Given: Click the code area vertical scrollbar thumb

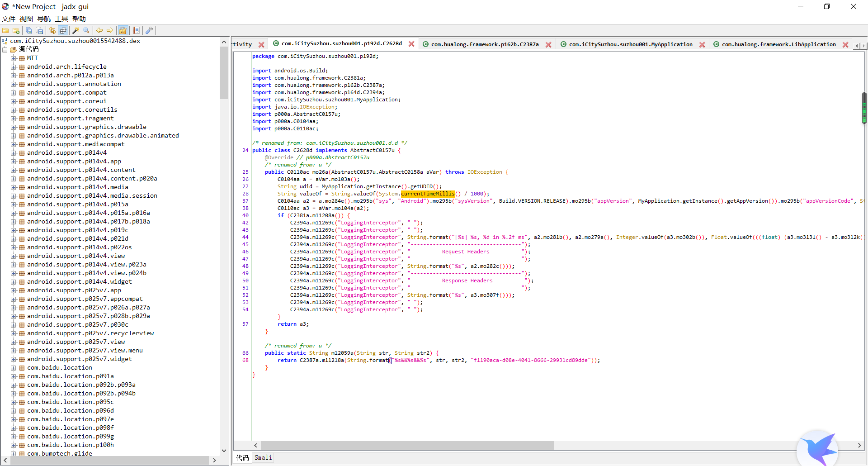Looking at the screenshot, I should click(864, 108).
